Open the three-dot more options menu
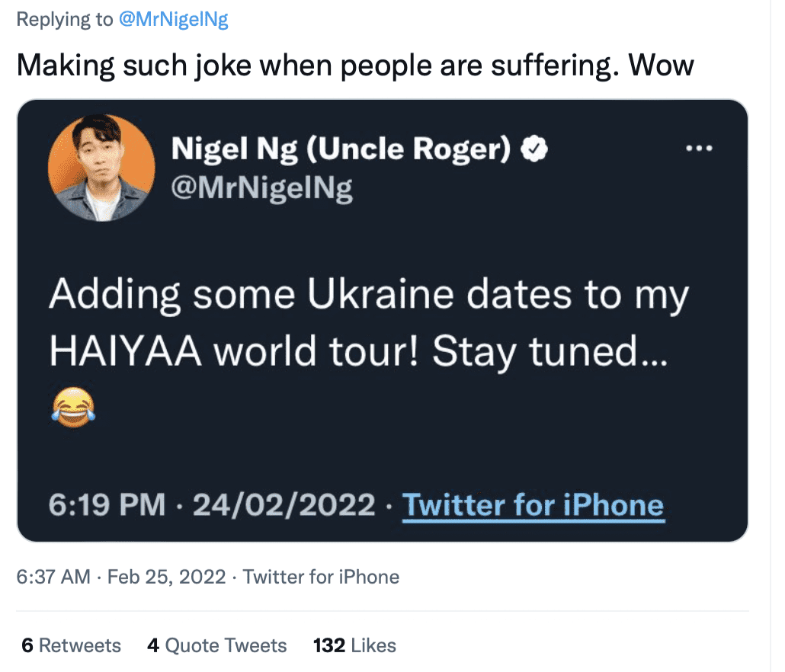The width and height of the screenshot is (785, 672). click(700, 149)
